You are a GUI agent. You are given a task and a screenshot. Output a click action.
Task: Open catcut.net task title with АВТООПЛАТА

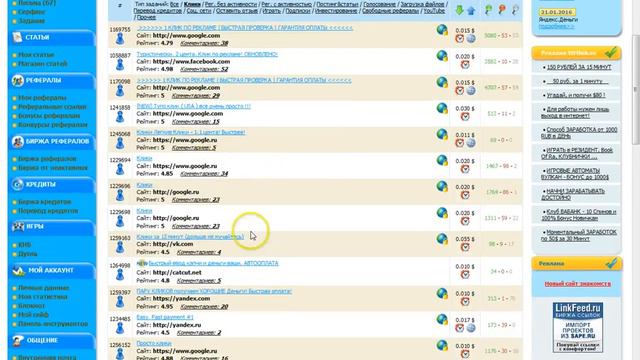click(x=213, y=263)
